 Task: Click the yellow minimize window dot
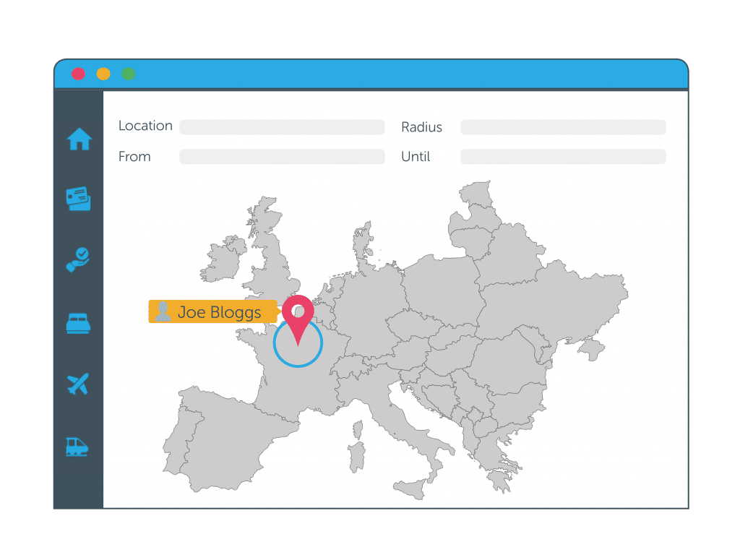click(x=103, y=74)
